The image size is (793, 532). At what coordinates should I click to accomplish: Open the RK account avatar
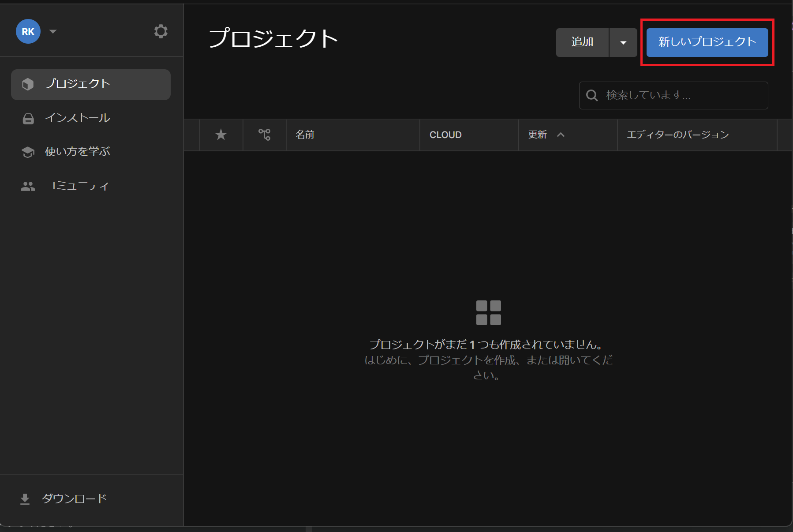click(x=28, y=31)
